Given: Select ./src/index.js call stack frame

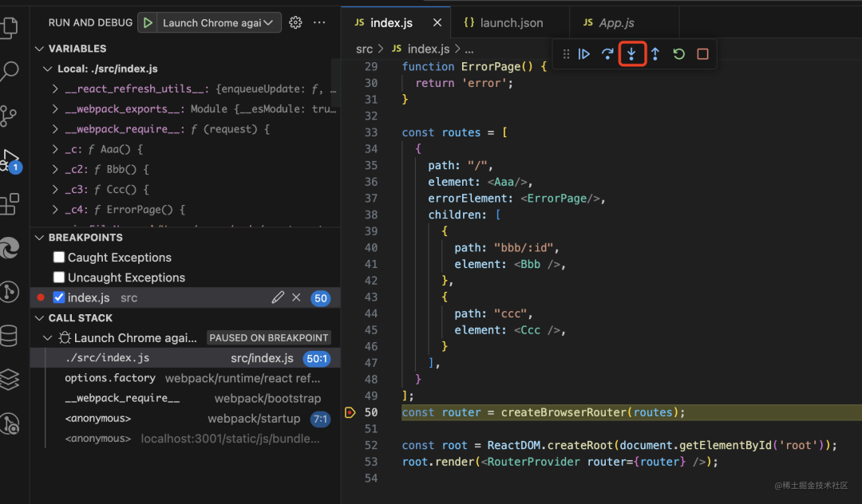Looking at the screenshot, I should click(x=186, y=358).
